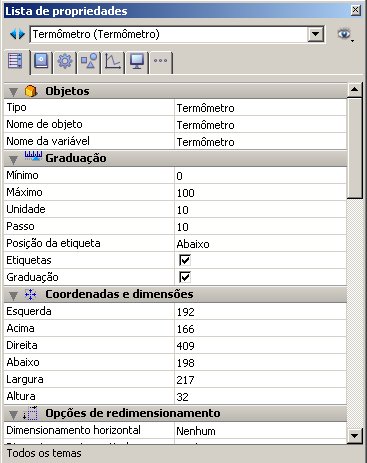367x463 pixels.
Task: Click the scrollbar down arrow
Action: (354, 436)
